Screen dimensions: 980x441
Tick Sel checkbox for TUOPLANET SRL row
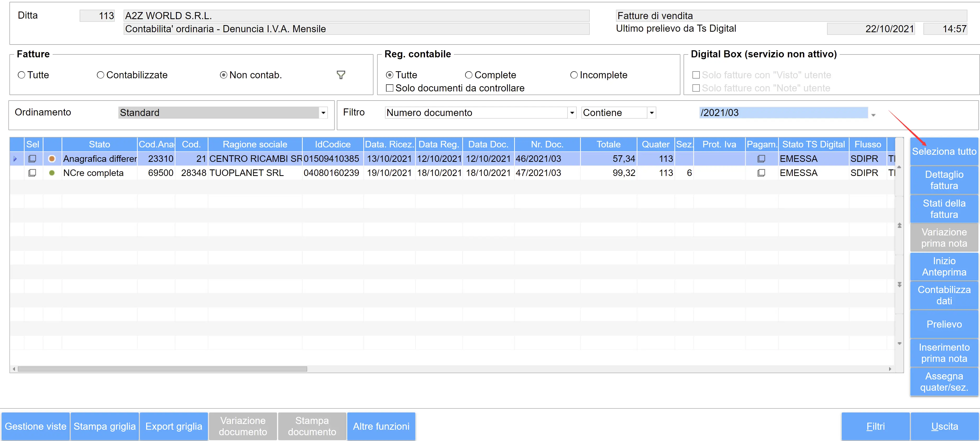[x=32, y=173]
